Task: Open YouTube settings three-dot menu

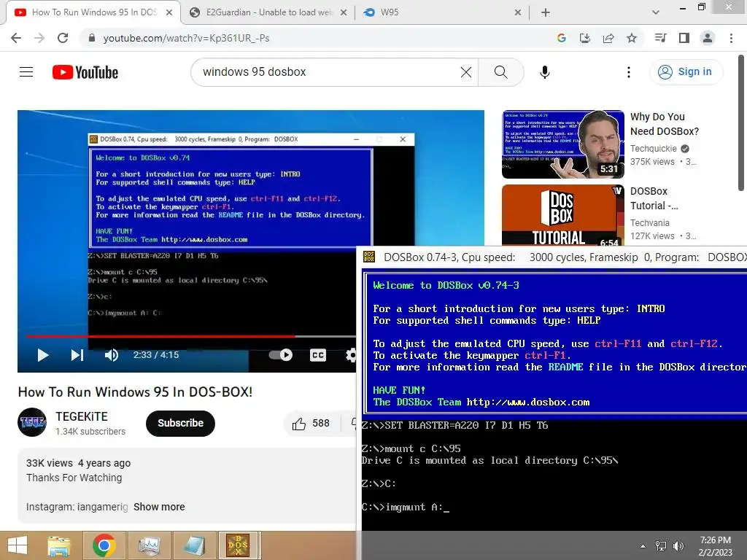Action: point(629,72)
